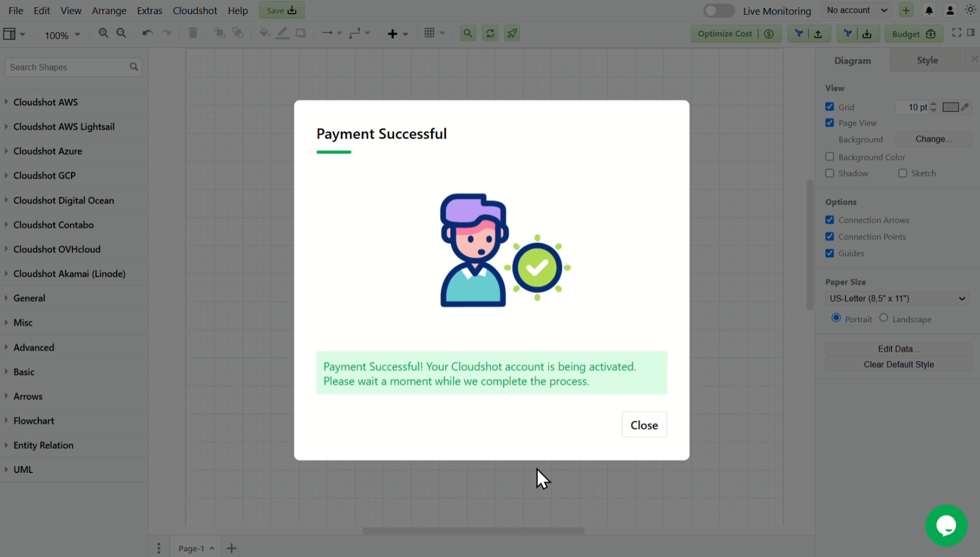
Task: Click Clear Default Style button
Action: (x=899, y=364)
